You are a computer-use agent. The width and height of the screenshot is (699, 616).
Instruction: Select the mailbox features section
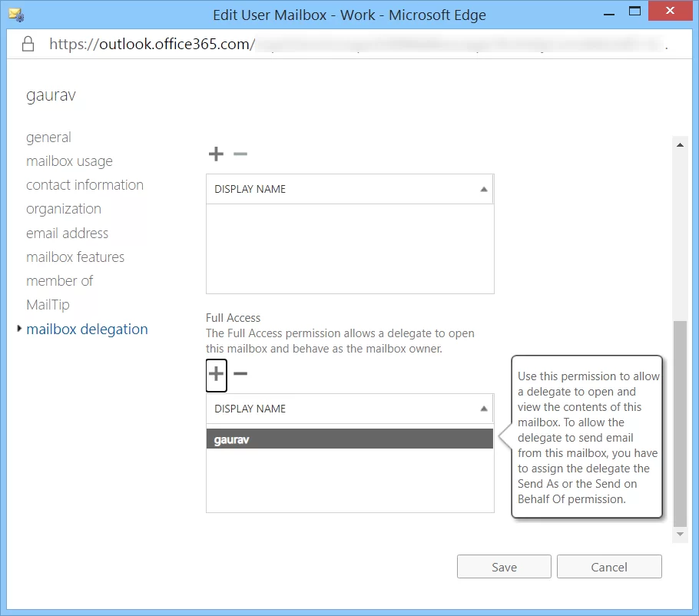pos(75,257)
